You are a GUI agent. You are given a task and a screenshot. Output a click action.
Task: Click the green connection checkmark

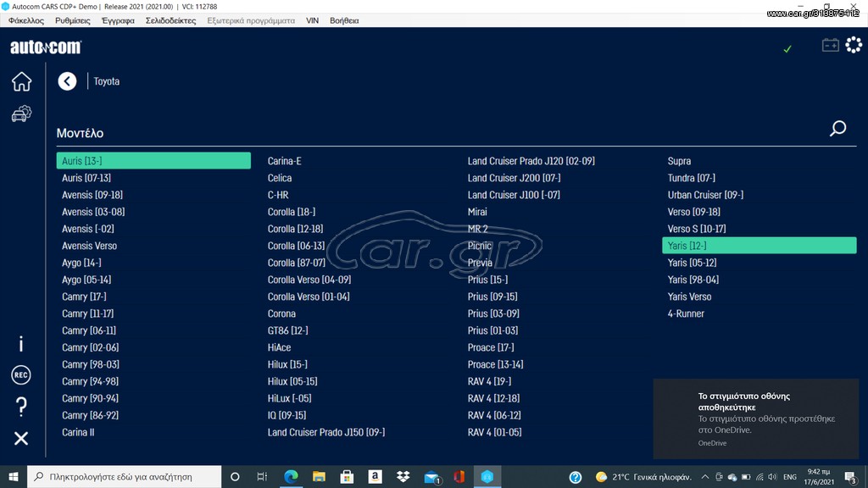click(787, 49)
